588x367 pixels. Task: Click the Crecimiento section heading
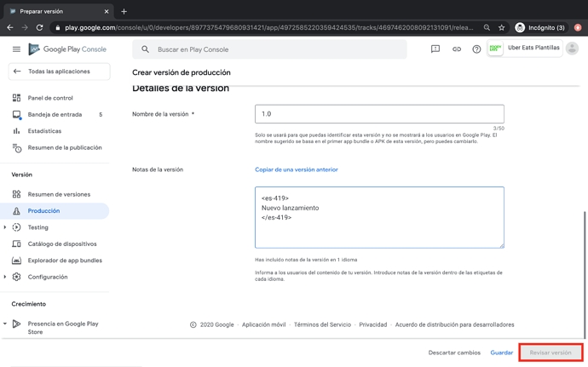(28, 304)
